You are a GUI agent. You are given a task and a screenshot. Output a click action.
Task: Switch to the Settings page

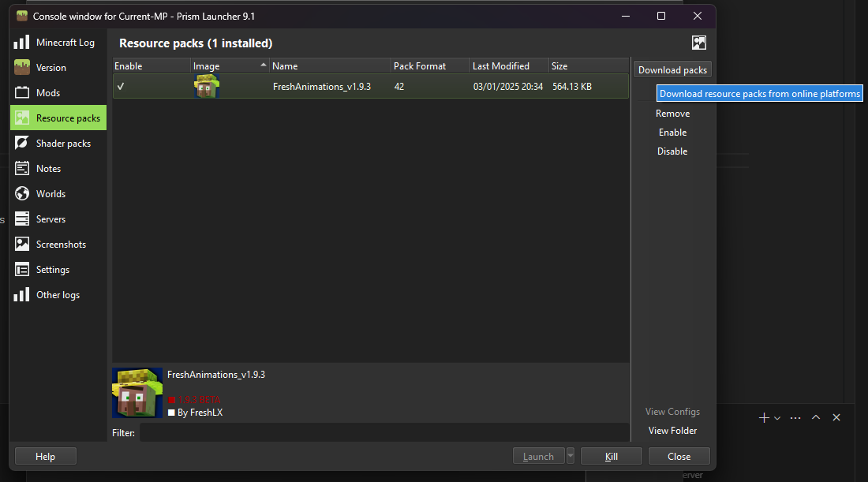52,270
